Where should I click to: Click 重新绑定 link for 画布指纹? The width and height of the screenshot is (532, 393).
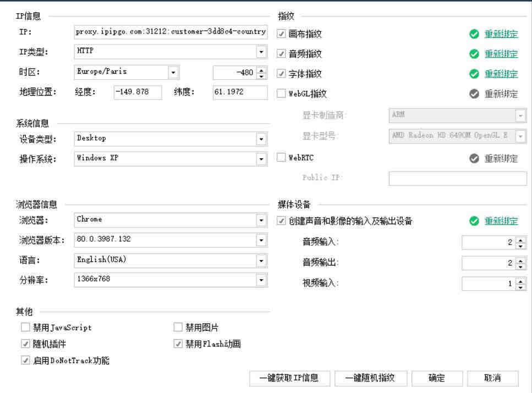(x=501, y=34)
